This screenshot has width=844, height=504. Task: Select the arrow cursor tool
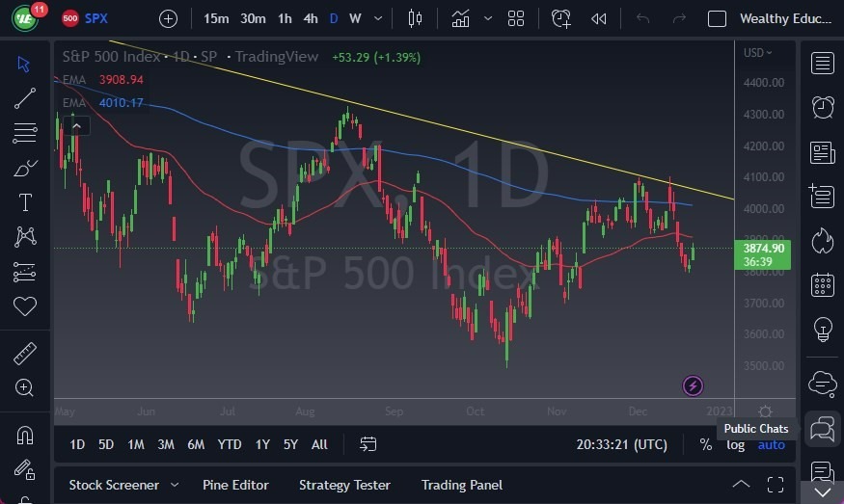[x=24, y=64]
